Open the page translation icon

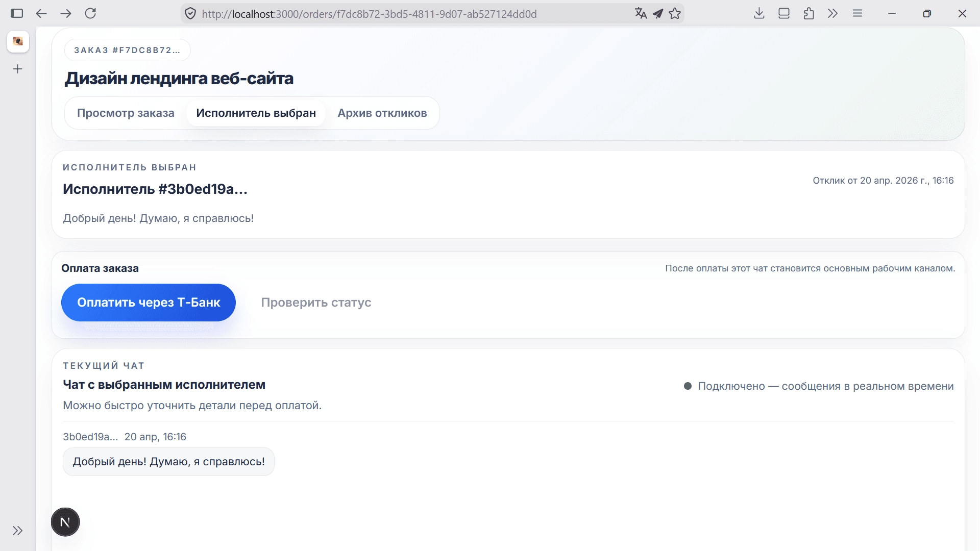tap(641, 14)
